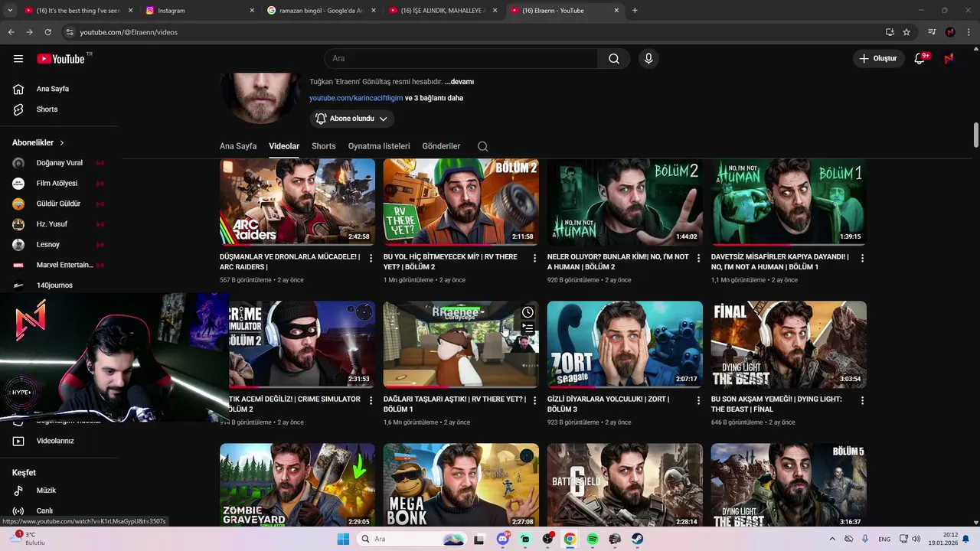The width and height of the screenshot is (980, 551).
Task: Open the YouTube hamburger guide menu
Action: [x=18, y=59]
